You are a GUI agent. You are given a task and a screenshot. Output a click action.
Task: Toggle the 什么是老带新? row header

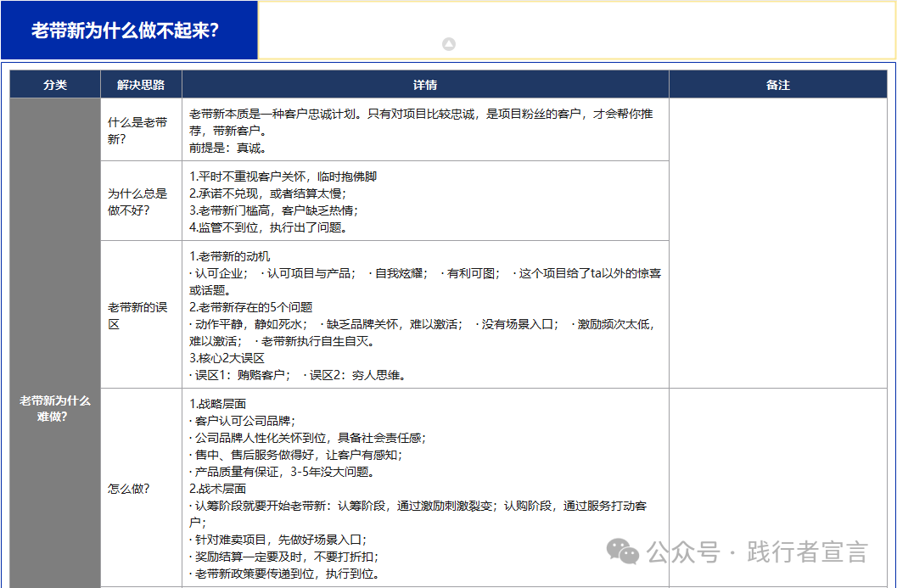138,129
